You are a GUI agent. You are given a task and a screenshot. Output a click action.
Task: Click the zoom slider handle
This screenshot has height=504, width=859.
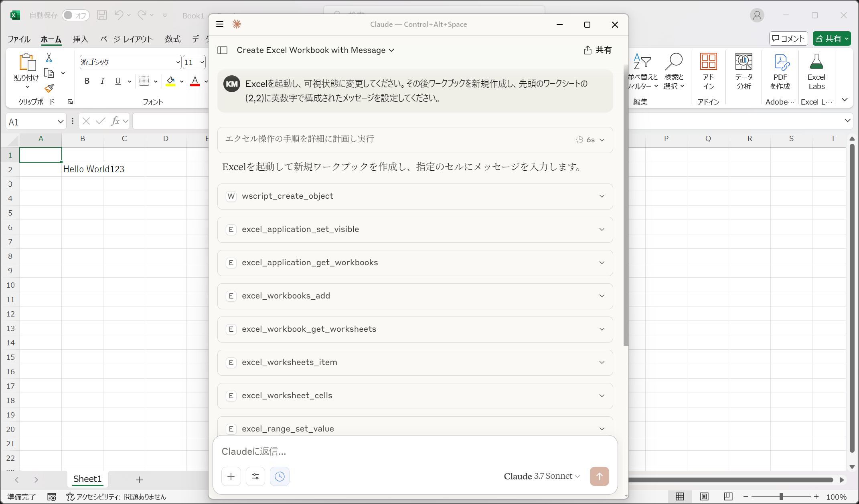pyautogui.click(x=781, y=497)
